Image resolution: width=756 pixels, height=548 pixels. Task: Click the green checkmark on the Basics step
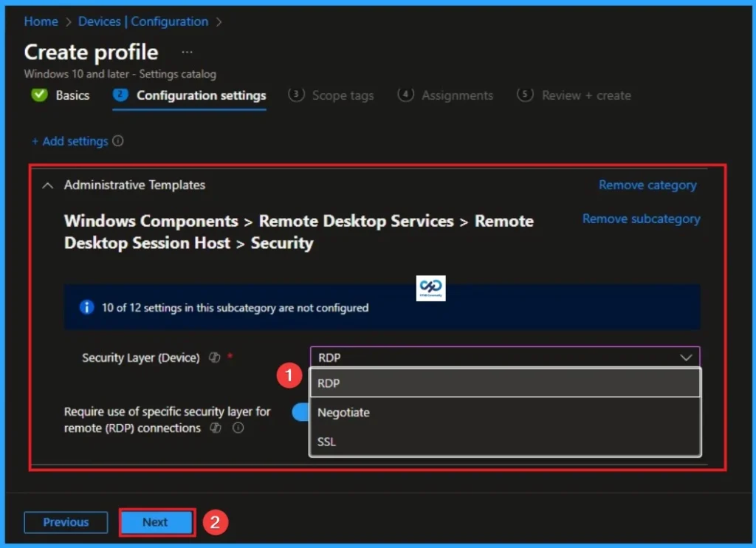39,95
